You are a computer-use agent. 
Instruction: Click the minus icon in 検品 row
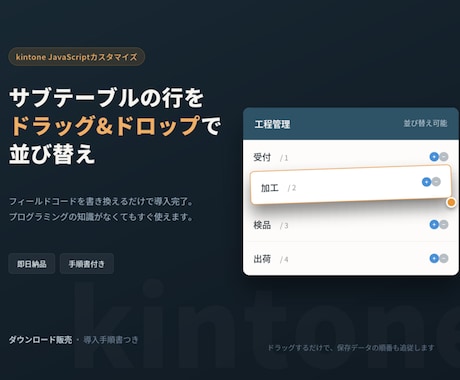(444, 224)
